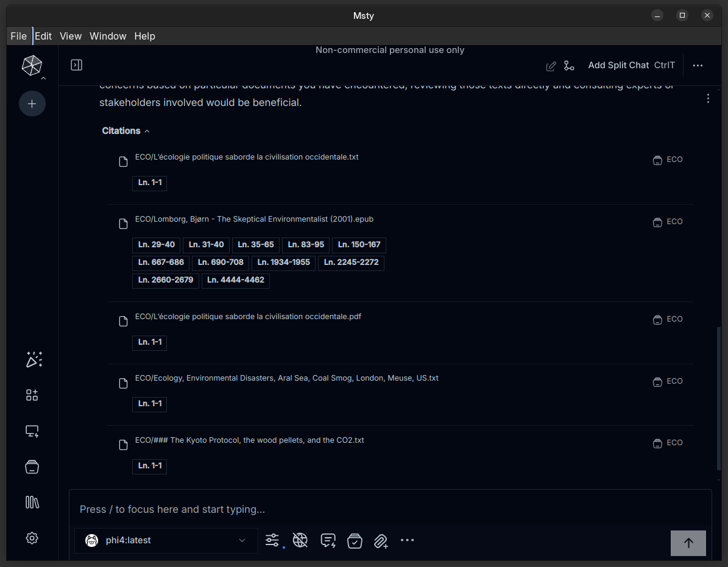Screen dimensions: 728x567
Task: Open model settings sliders icon
Action: [272, 540]
